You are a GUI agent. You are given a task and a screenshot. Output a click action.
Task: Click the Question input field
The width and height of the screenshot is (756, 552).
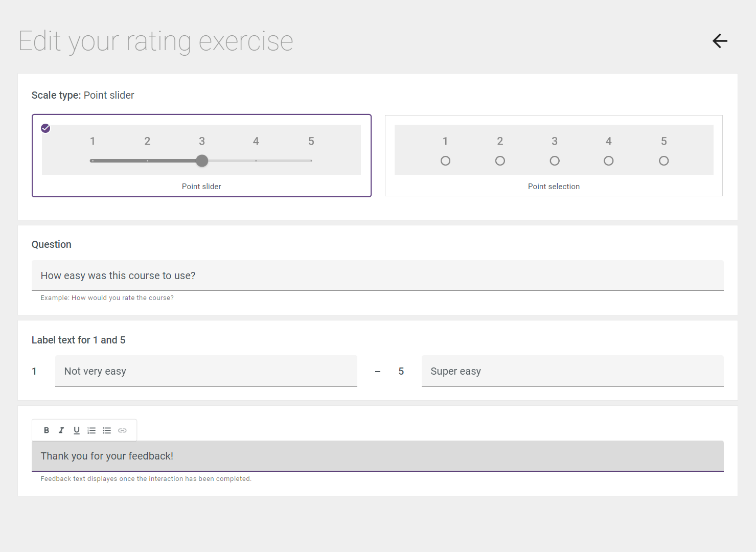pyautogui.click(x=378, y=275)
